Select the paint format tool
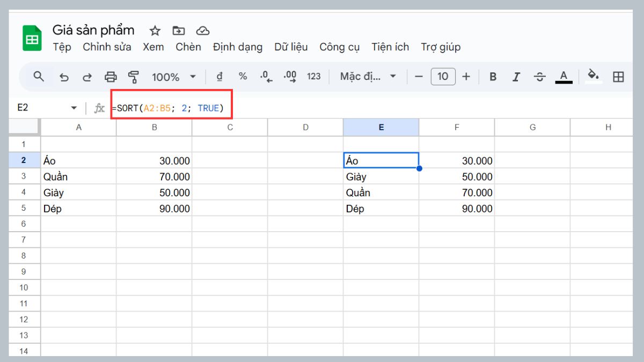The height and width of the screenshot is (362, 644). click(133, 76)
